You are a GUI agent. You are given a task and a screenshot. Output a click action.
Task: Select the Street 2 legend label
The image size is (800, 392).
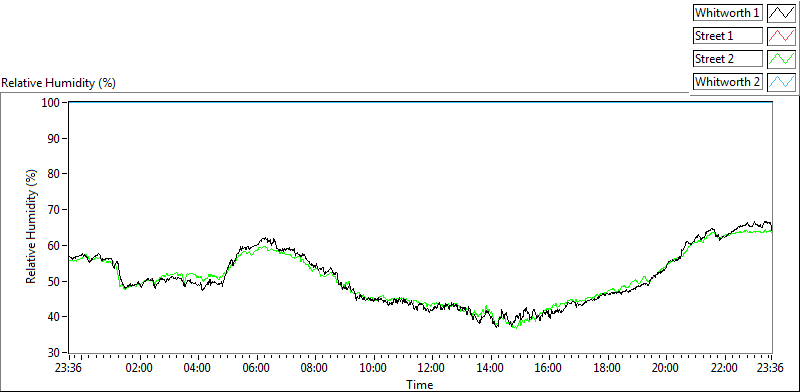(728, 58)
